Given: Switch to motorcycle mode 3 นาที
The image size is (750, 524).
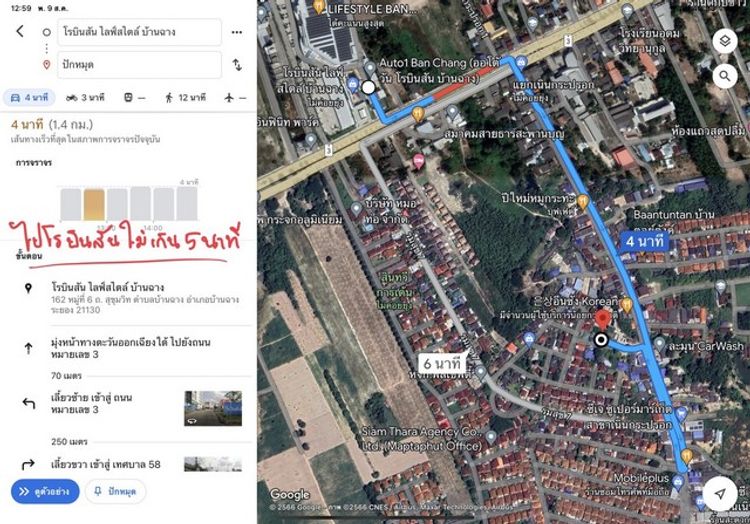Looking at the screenshot, I should point(85,97).
